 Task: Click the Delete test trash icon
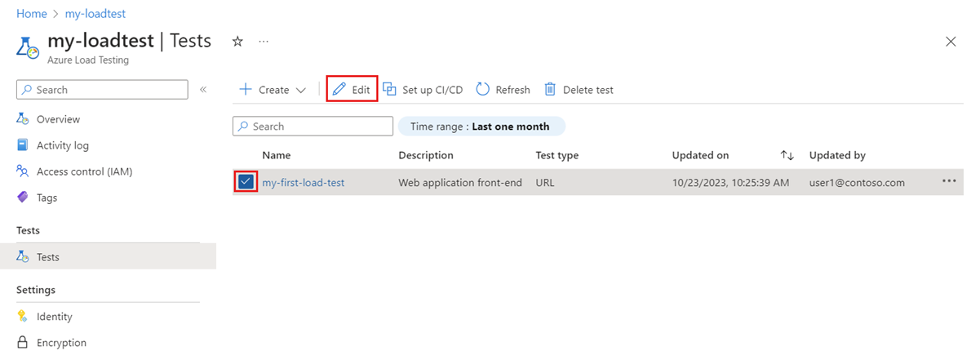(x=551, y=90)
